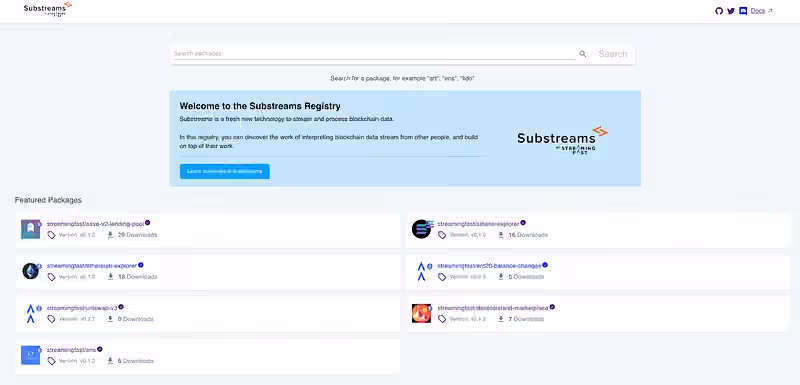Click version tag icon in aave-v2-lending-pool card
The width and height of the screenshot is (800, 385).
[x=51, y=235]
